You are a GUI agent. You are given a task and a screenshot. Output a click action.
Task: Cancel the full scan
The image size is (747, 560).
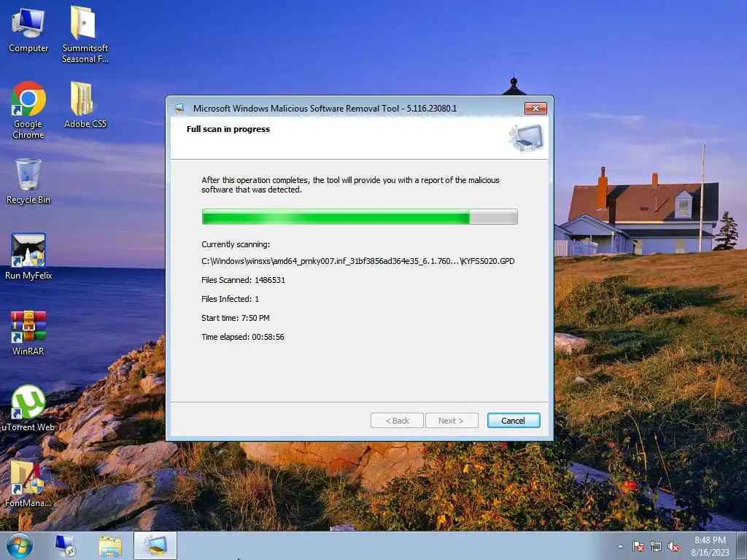(x=513, y=421)
